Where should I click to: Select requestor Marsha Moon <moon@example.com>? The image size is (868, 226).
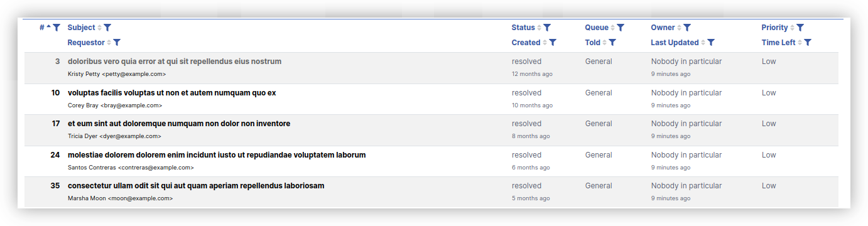click(120, 198)
